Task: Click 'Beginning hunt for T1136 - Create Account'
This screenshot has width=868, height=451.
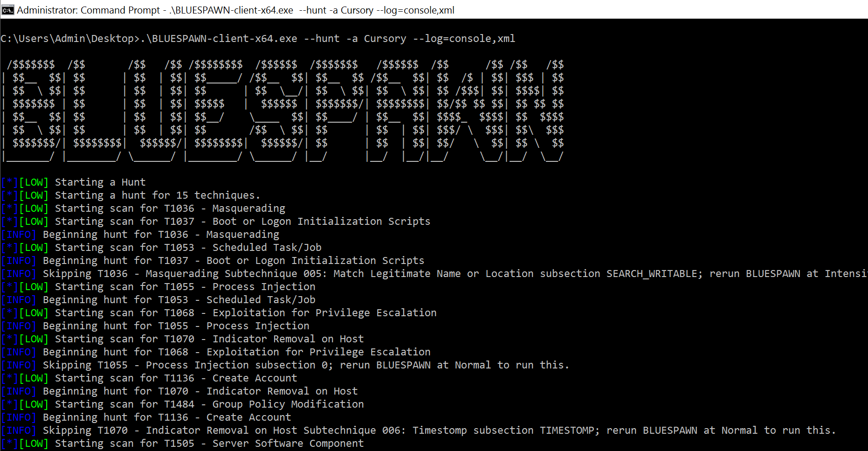Action: coord(146,417)
